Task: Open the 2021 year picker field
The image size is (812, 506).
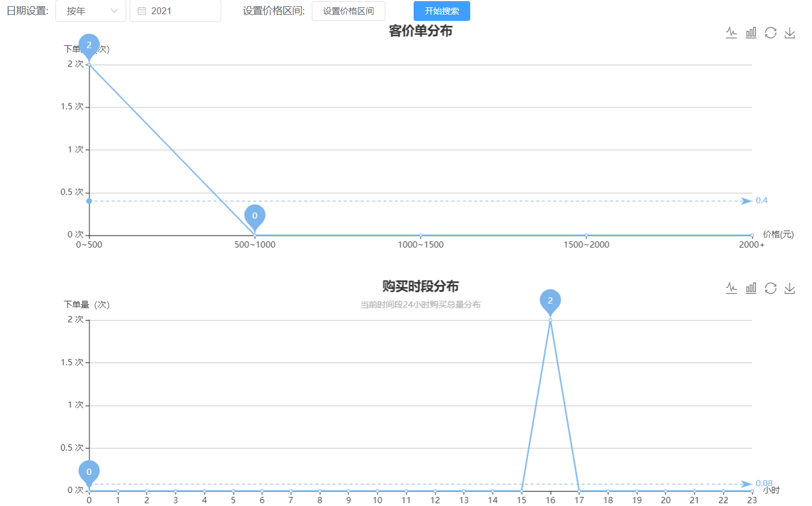Action: click(175, 11)
